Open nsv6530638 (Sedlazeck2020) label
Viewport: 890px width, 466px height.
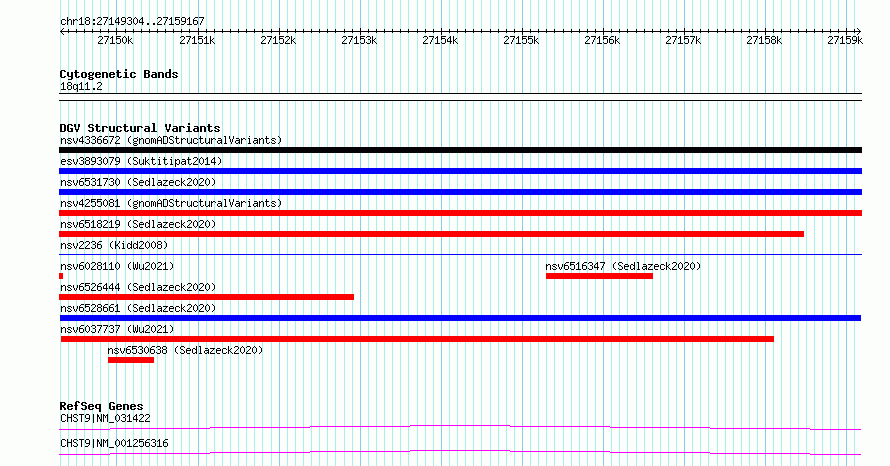pos(186,350)
